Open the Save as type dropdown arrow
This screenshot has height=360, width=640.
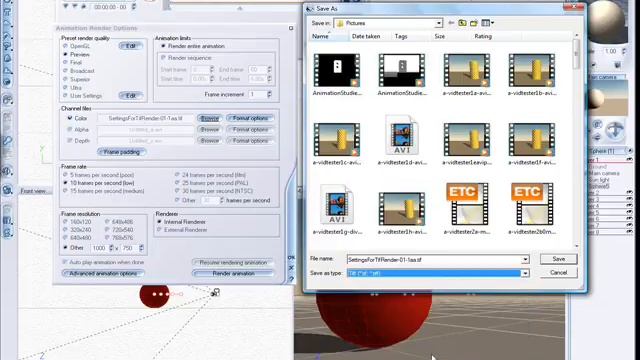coord(525,273)
